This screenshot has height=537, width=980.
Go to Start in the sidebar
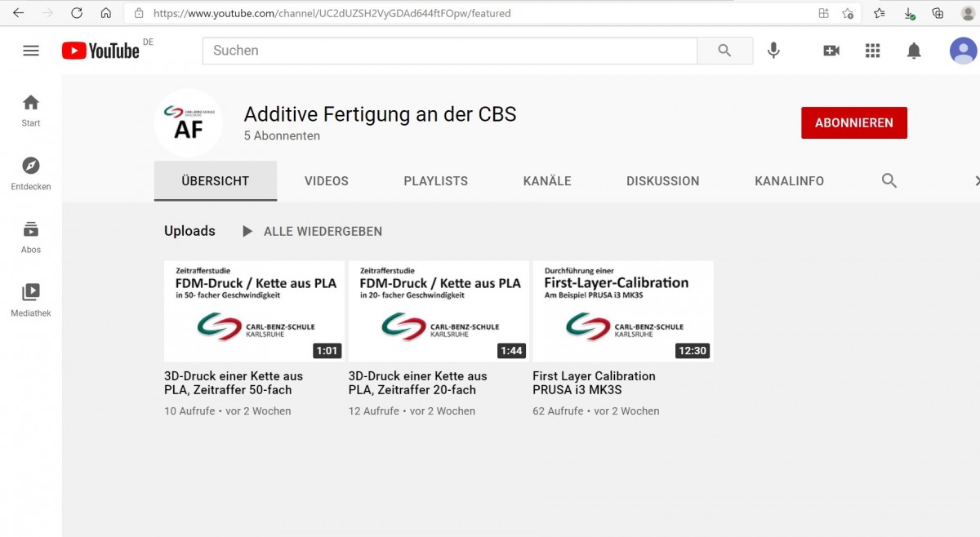31,111
